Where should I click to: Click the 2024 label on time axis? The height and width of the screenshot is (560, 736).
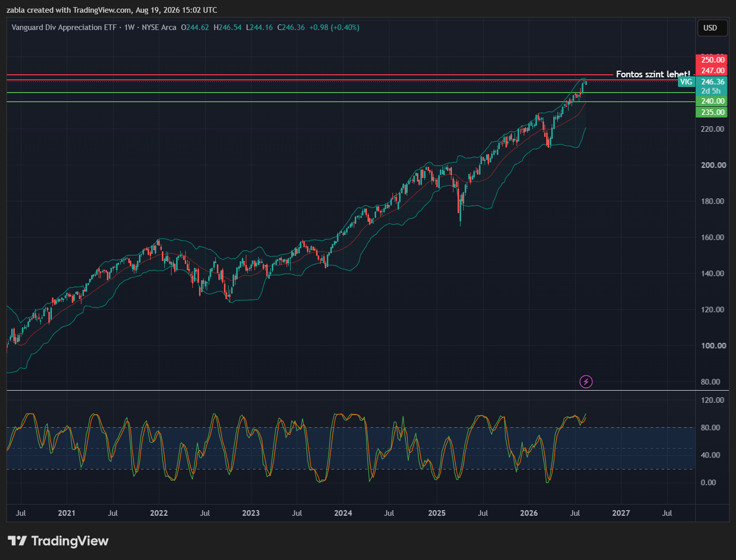343,513
